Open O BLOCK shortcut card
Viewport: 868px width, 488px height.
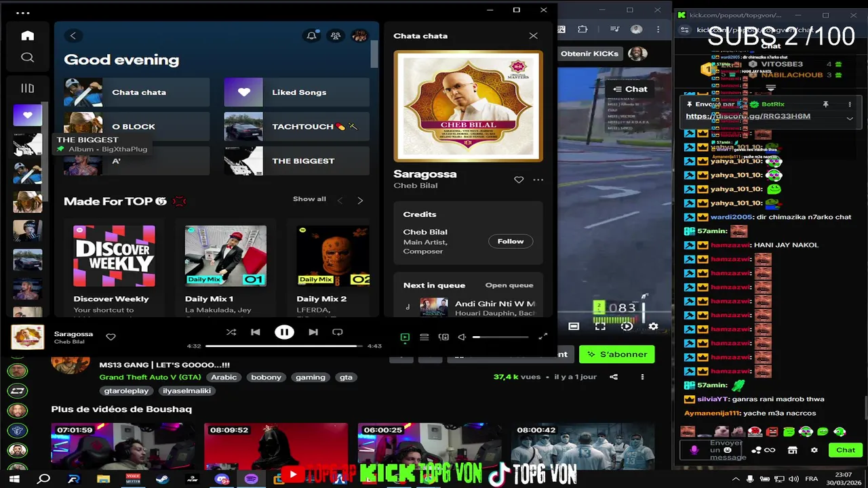point(137,127)
